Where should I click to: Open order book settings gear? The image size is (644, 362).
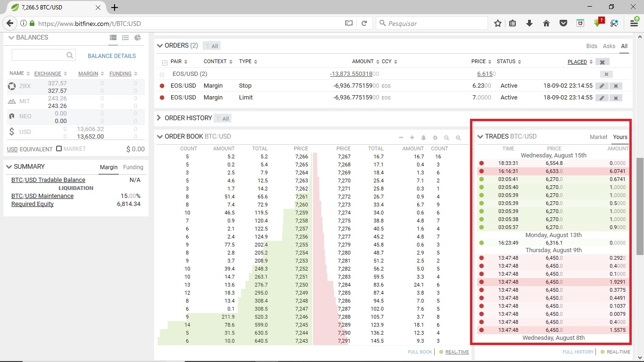(x=435, y=138)
